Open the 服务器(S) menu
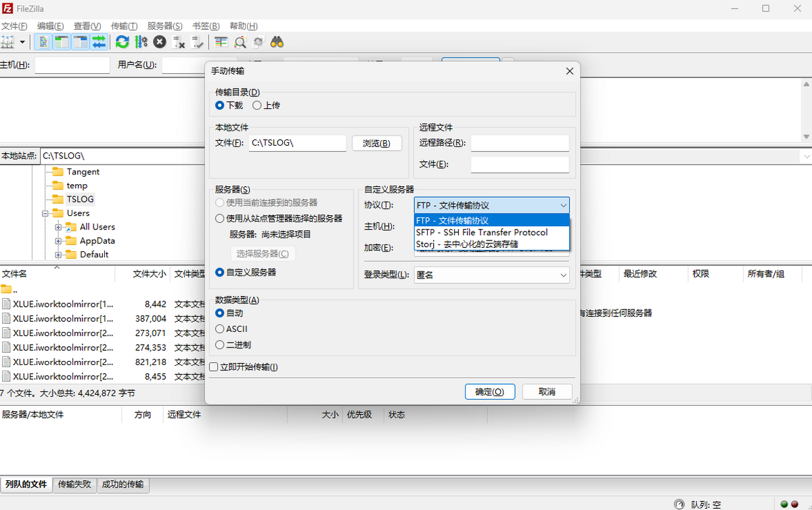This screenshot has width=812, height=510. tap(164, 26)
